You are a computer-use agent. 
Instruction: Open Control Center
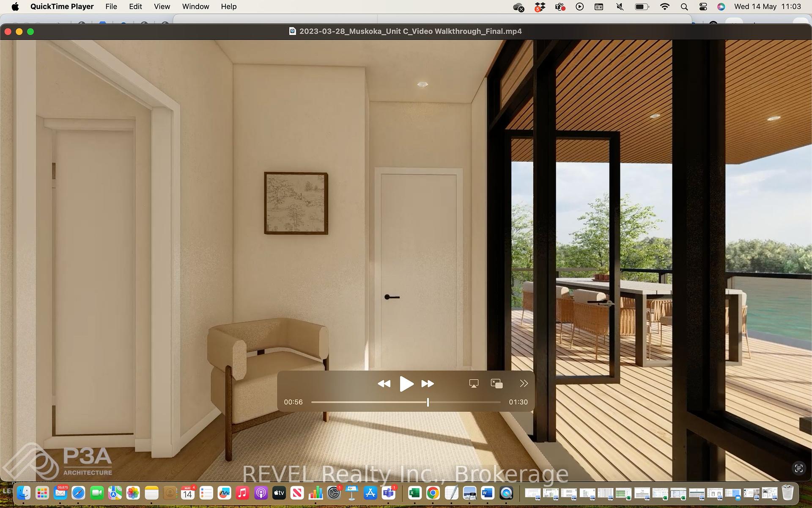point(703,6)
